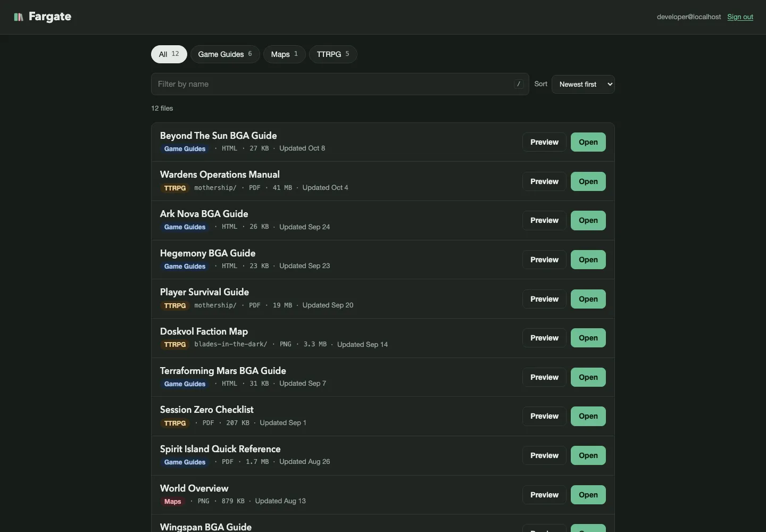Click mothership/ path on Player Survival Guide
766x532 pixels.
tap(215, 305)
